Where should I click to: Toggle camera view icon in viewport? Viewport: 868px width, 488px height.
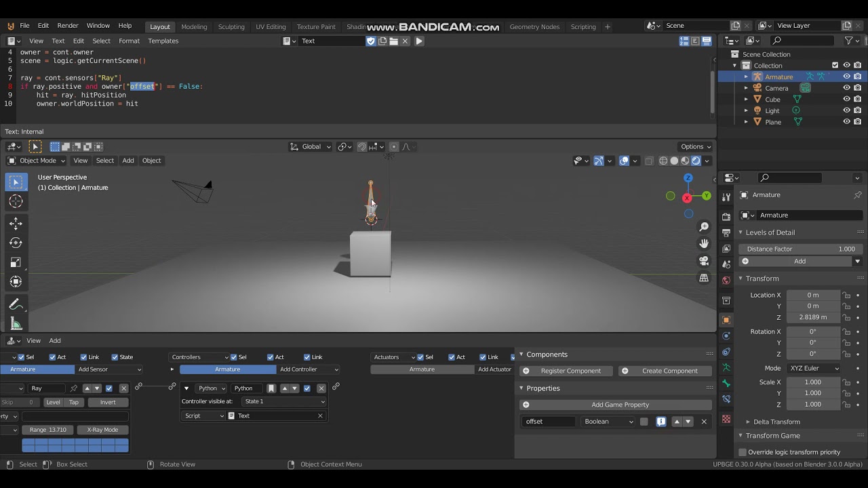click(704, 261)
